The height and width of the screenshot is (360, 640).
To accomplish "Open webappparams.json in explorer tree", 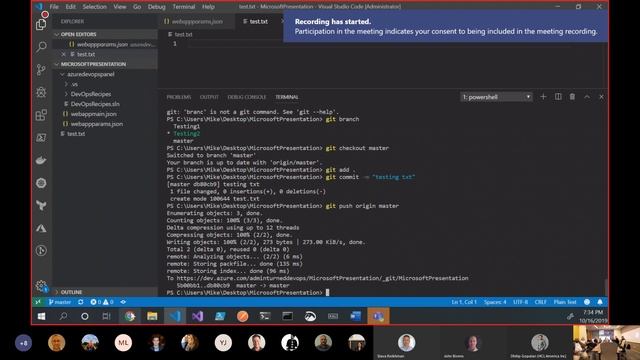I will (97, 124).
